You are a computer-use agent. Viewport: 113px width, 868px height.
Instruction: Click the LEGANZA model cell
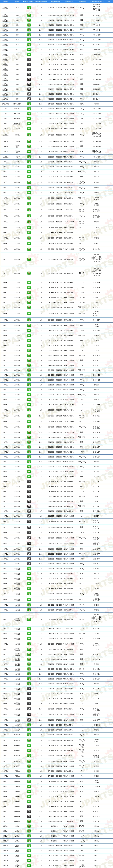click(17, 104)
